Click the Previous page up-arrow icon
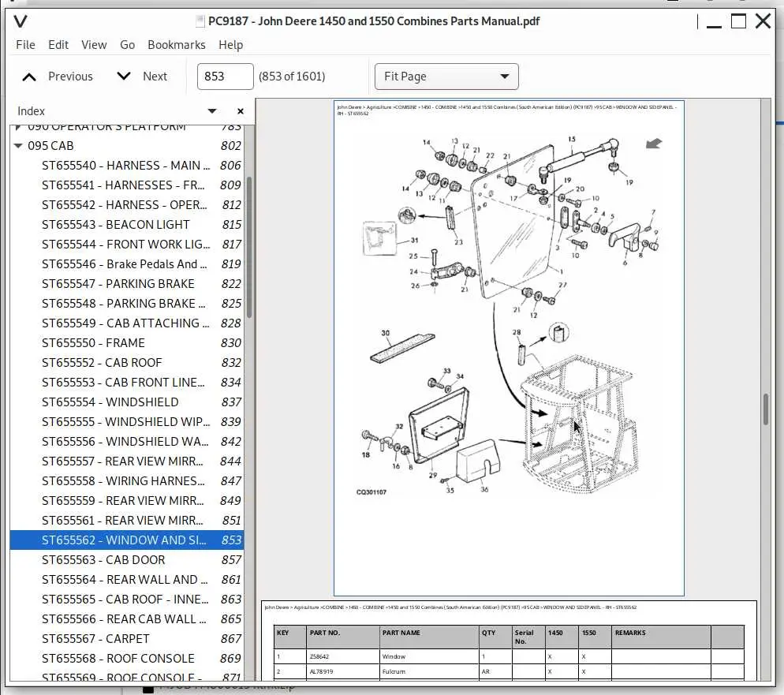784x695 pixels. tap(29, 77)
